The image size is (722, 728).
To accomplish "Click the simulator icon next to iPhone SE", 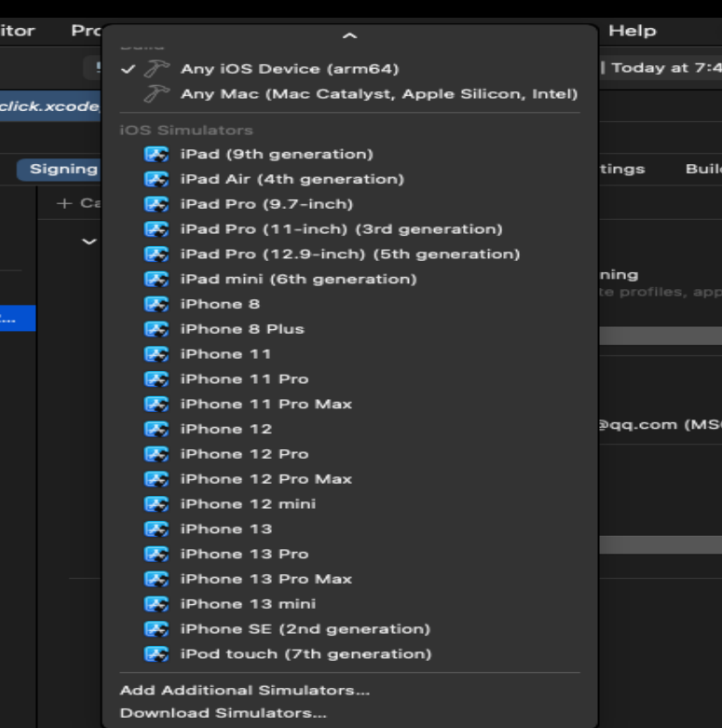I will tap(157, 629).
